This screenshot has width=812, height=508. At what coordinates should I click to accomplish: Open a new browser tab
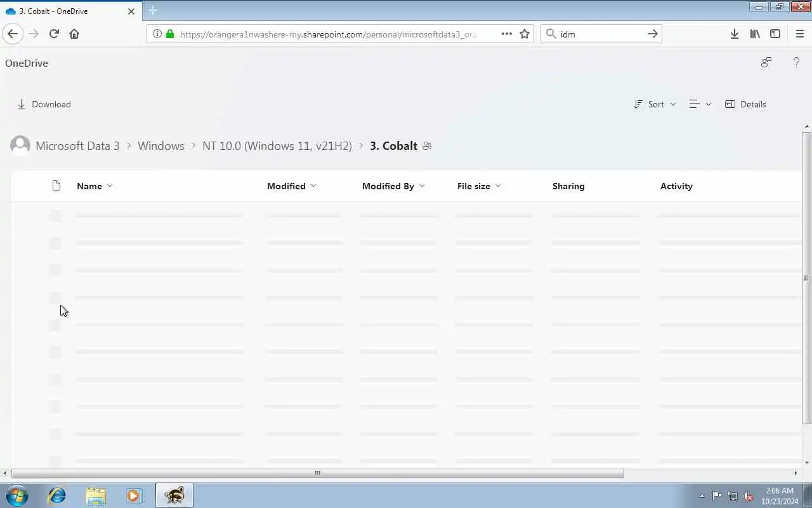click(153, 10)
